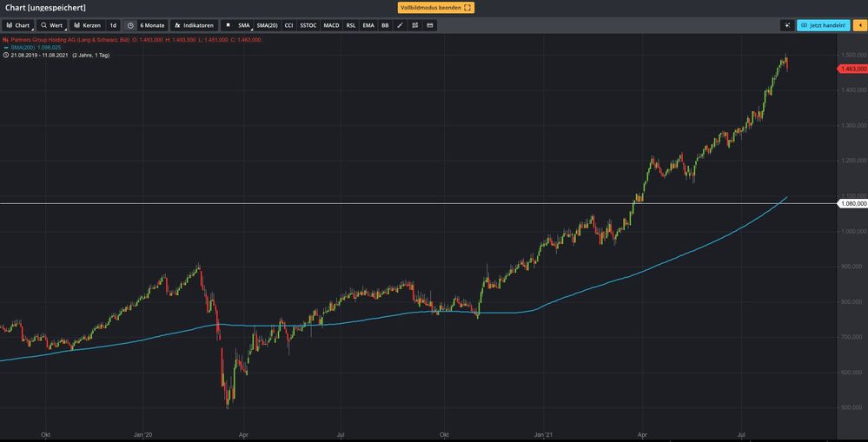Click the last icon in the indicator toolbar
868x442 pixels.
point(429,26)
